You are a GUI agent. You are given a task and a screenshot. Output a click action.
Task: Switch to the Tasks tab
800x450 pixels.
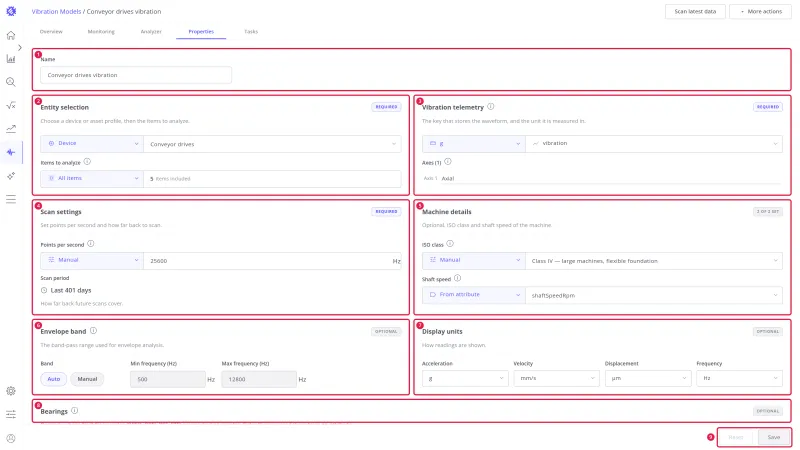(251, 32)
